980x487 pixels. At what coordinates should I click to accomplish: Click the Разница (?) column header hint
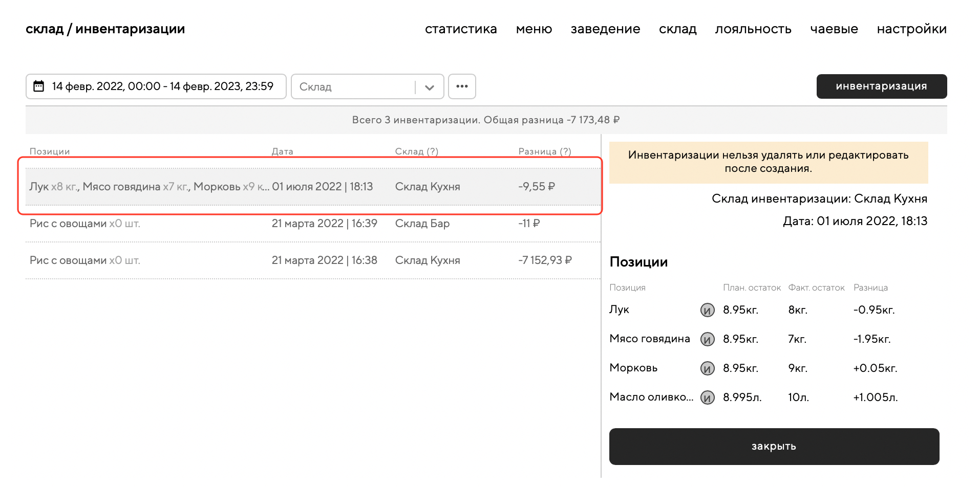pyautogui.click(x=565, y=151)
